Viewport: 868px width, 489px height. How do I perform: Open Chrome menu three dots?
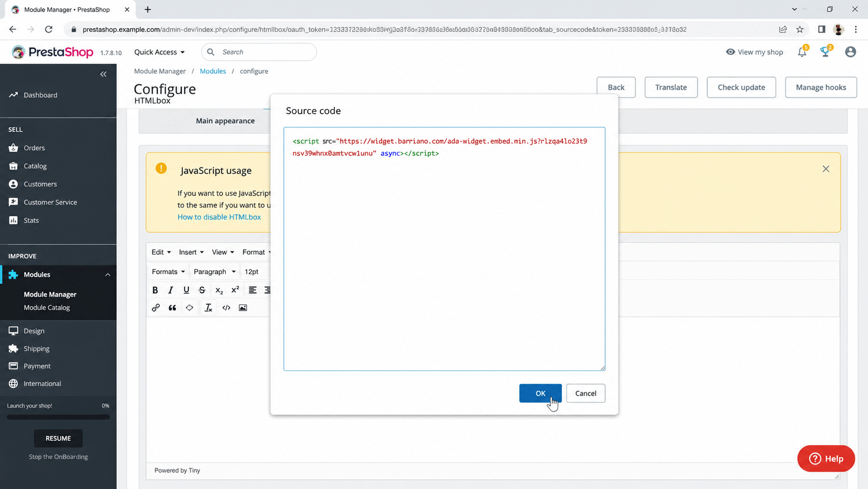tap(856, 29)
